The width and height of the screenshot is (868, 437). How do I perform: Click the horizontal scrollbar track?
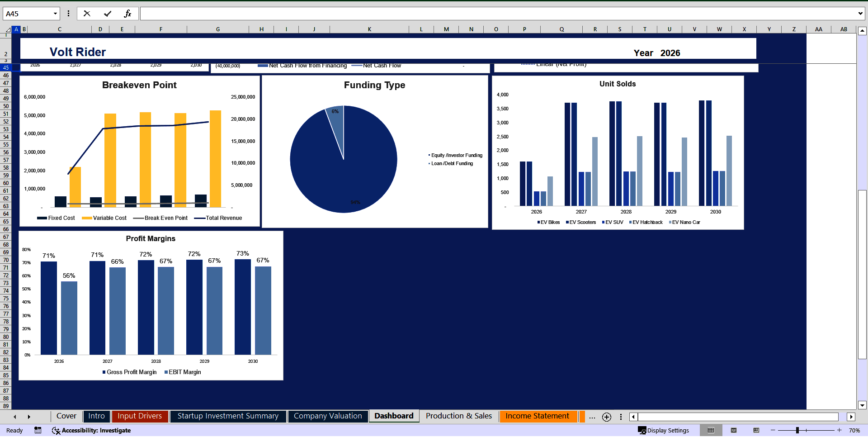tap(738, 417)
